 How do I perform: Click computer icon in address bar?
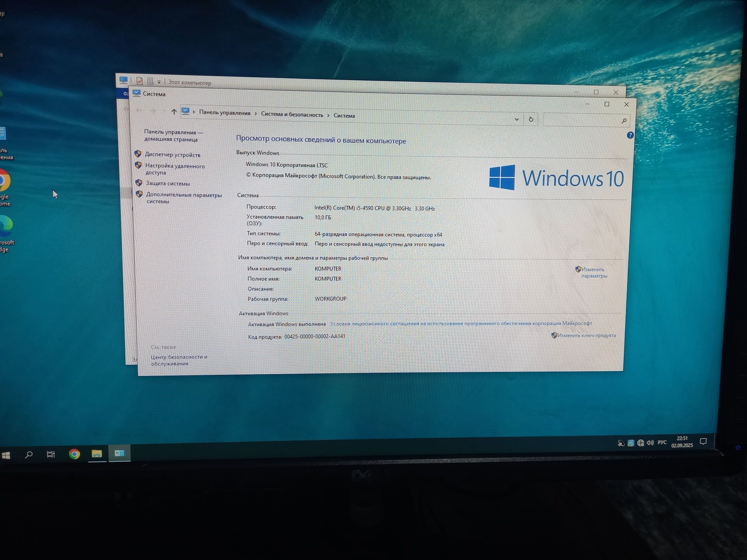185,111
